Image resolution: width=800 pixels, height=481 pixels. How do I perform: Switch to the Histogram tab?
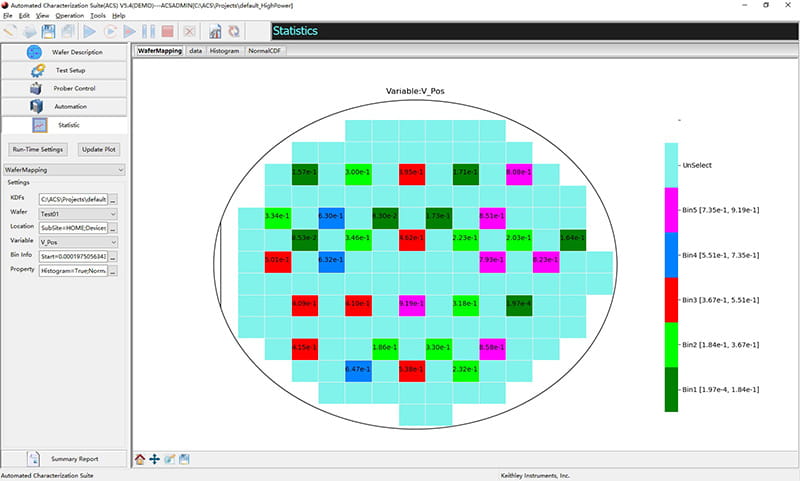click(x=224, y=50)
